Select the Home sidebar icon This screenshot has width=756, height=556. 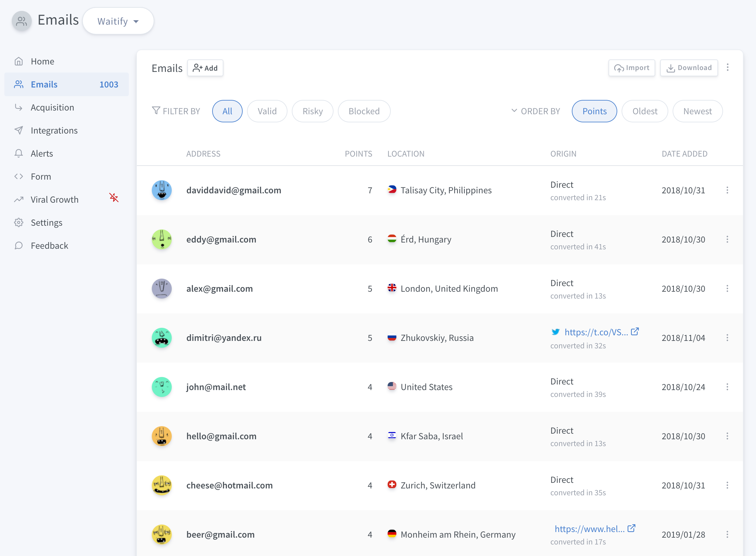click(x=18, y=61)
